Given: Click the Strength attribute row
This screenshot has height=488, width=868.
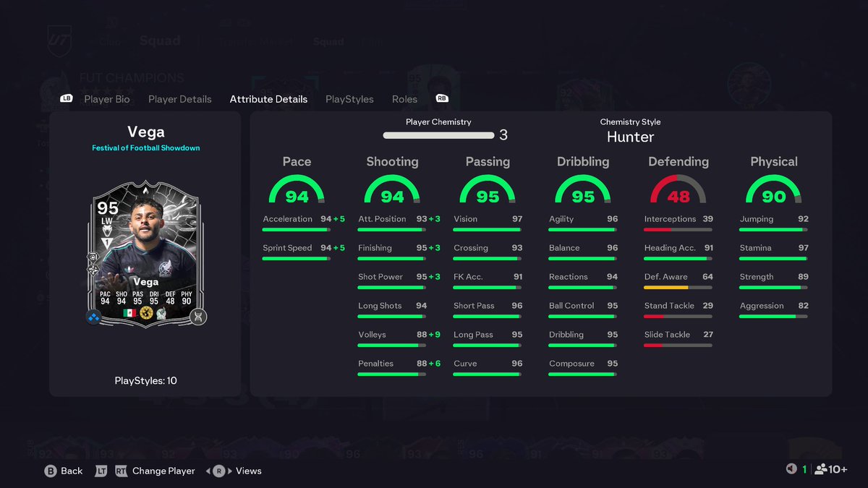Looking at the screenshot, I should pyautogui.click(x=774, y=280).
